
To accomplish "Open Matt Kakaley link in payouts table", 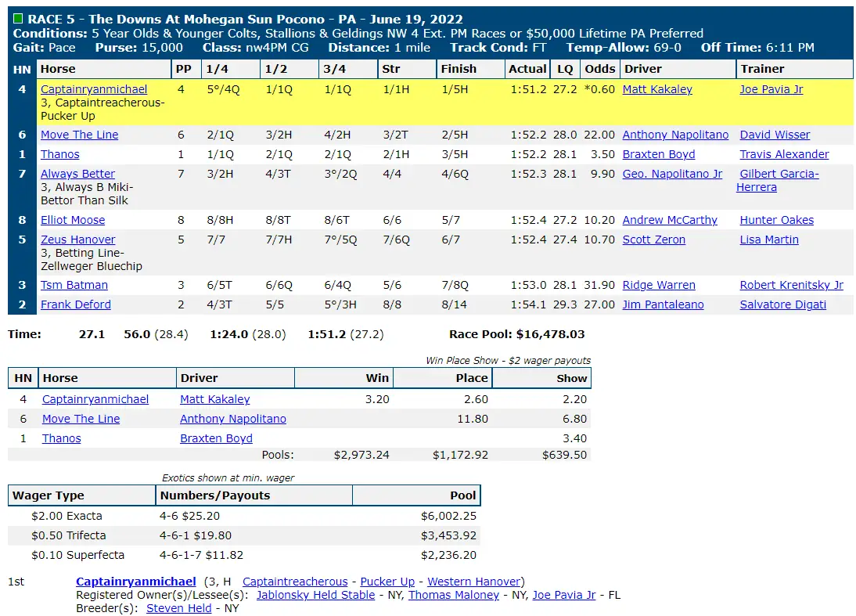I will [215, 399].
